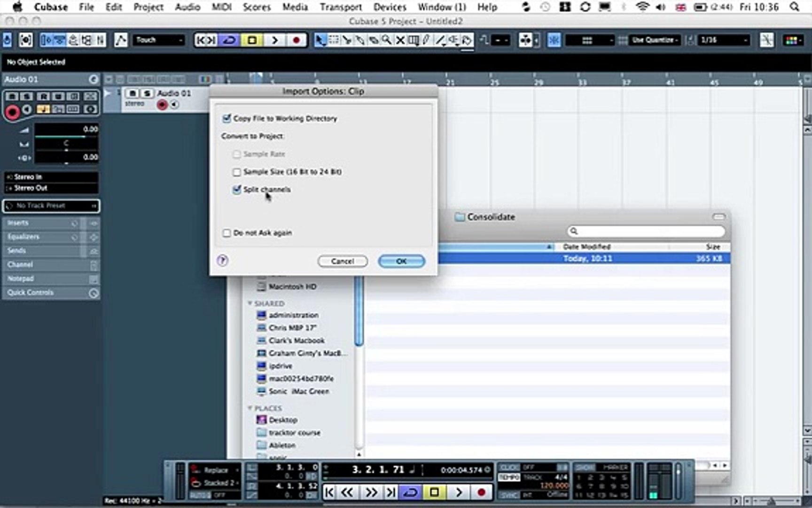Click the transport panel Stop button
Screen dimensions: 812x508
tap(434, 492)
